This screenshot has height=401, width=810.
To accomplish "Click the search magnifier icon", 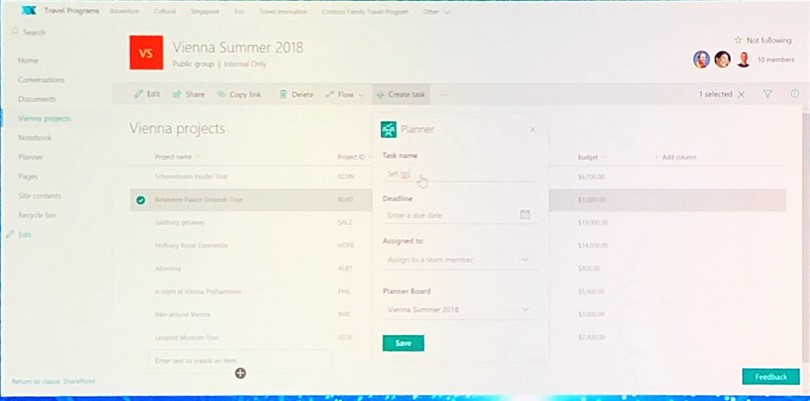I will click(x=15, y=32).
